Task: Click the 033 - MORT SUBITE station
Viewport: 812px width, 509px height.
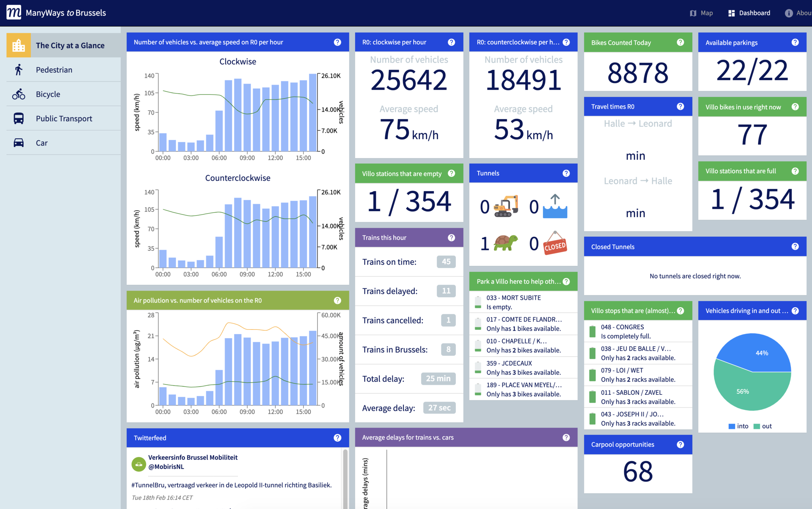Action: (x=513, y=298)
